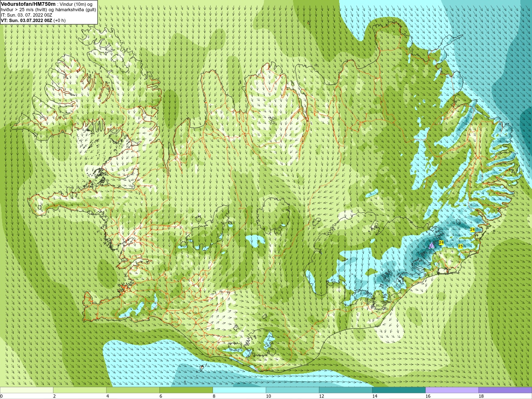The width and height of the screenshot is (532, 399).
Task: Pick the 6–8 m/s dark green swatch
Action: [186, 390]
